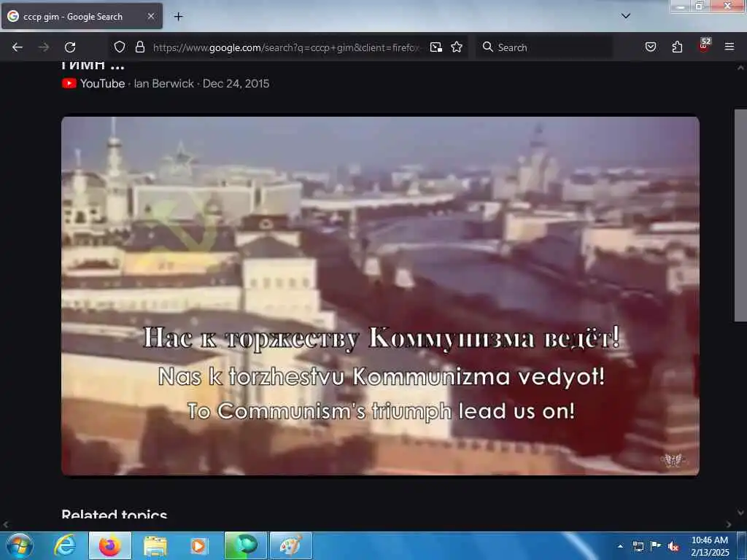This screenshot has height=560, width=747.
Task: Click the forward navigation arrow
Action: [x=44, y=47]
